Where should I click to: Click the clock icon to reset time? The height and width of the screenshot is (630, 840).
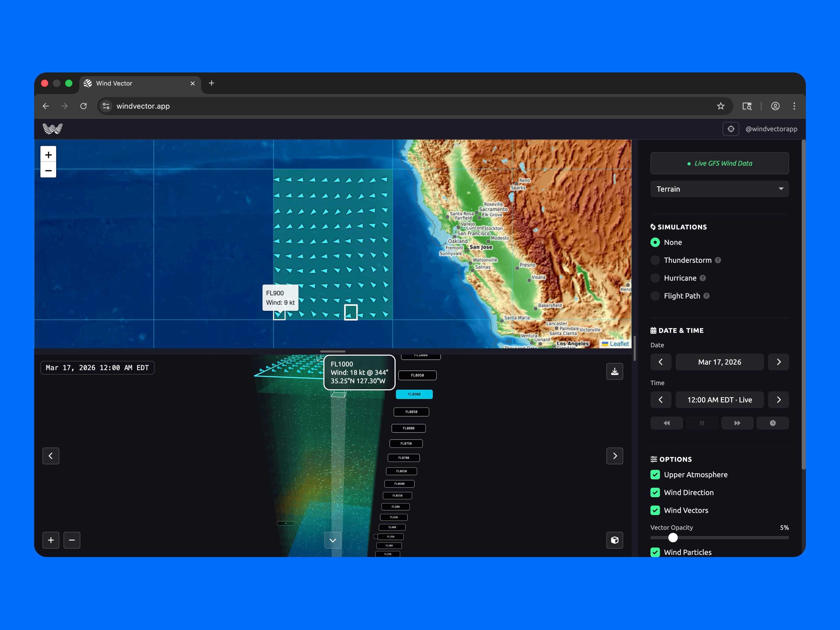pyautogui.click(x=772, y=423)
